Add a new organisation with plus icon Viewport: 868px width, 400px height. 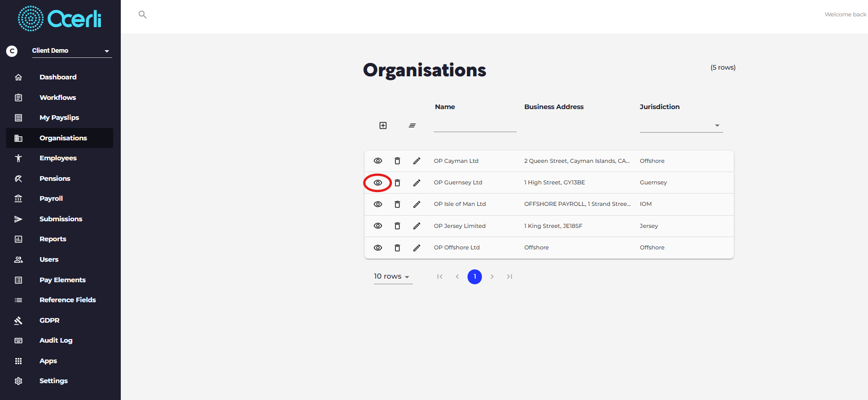pos(383,125)
